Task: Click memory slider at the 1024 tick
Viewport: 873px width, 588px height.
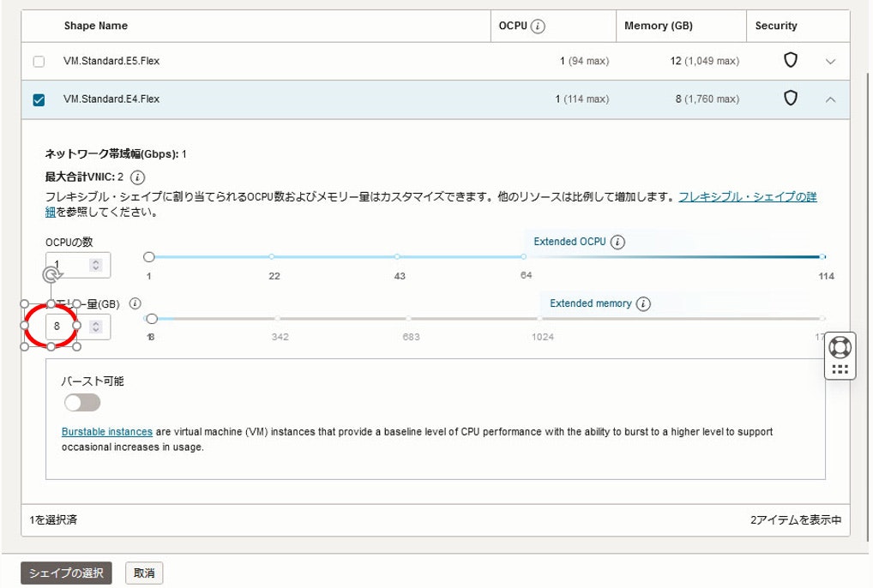Action: 539,319
